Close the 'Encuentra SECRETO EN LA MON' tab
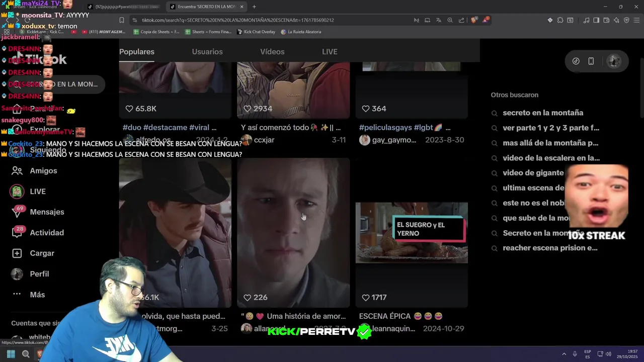644x362 pixels. tap(242, 7)
